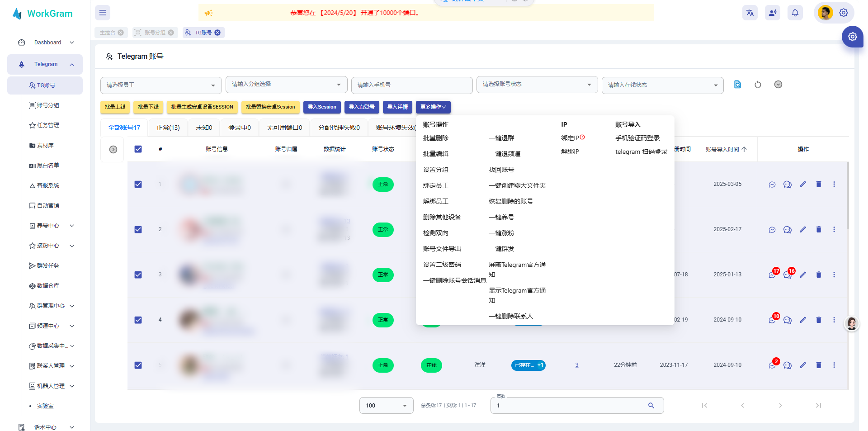Viewport: 868px width, 431px height.
Task: Open the 请输入分组选择 dropdown
Action: point(286,85)
